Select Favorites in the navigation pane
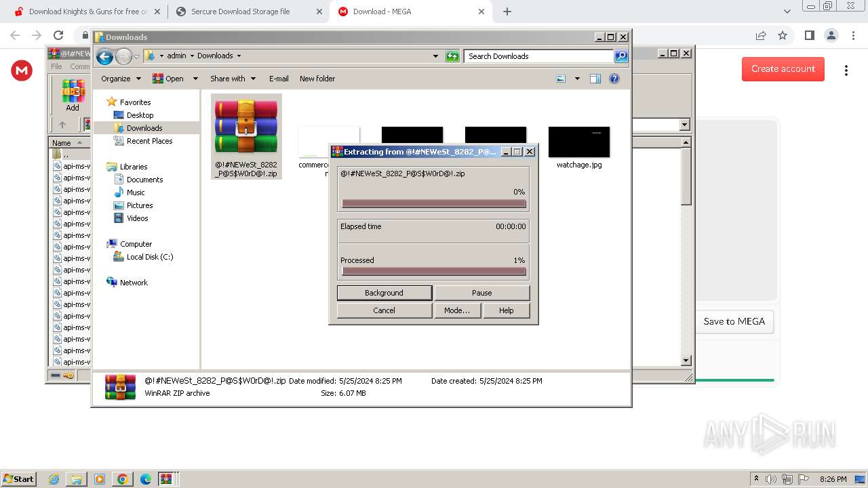The image size is (868, 488). [x=135, y=102]
